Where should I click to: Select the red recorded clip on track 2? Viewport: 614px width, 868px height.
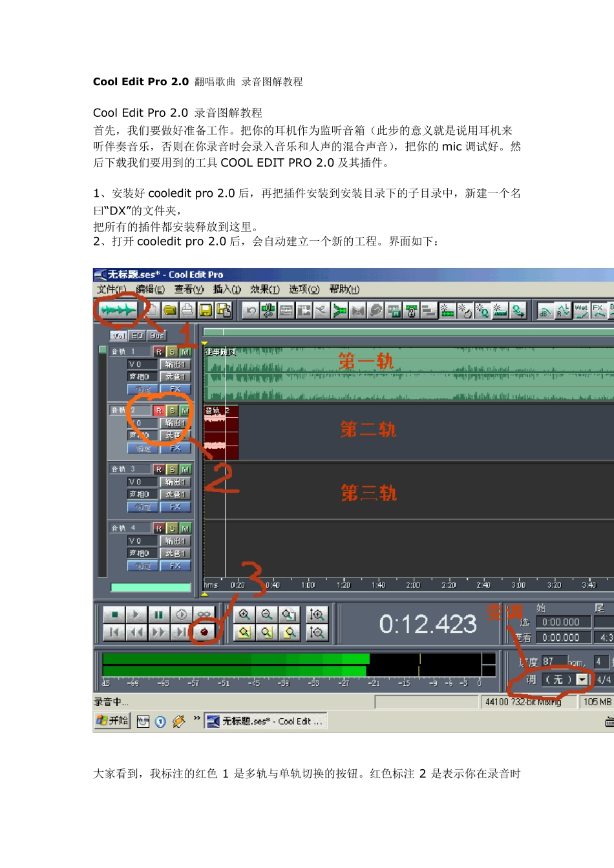tap(221, 432)
